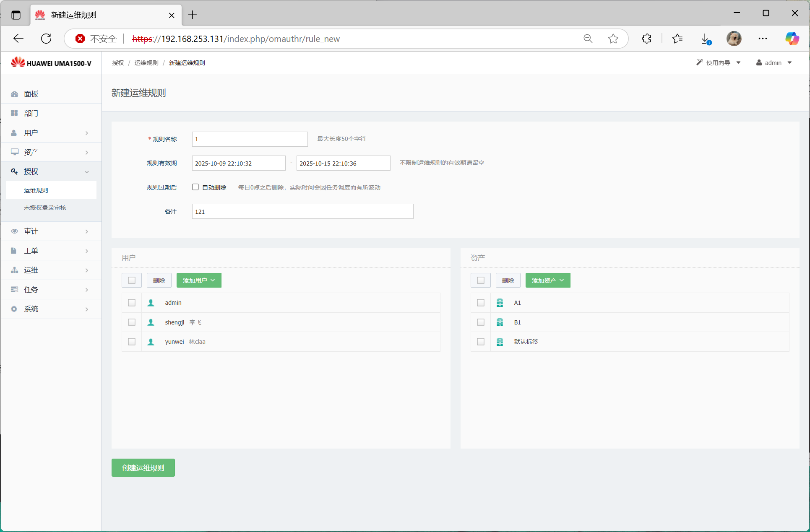Select the checkbox for asset B1
This screenshot has width=810, height=532.
click(x=481, y=322)
